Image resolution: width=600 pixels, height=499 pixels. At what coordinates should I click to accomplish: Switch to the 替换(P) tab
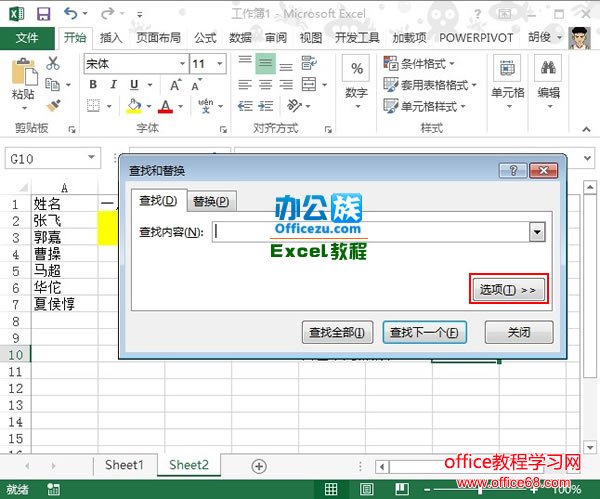[211, 201]
